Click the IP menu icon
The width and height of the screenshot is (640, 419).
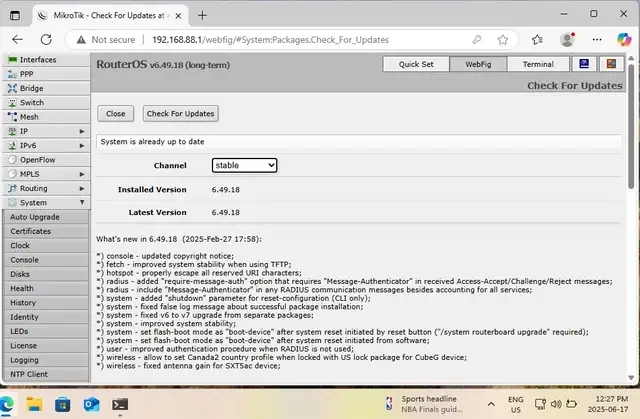pos(12,131)
